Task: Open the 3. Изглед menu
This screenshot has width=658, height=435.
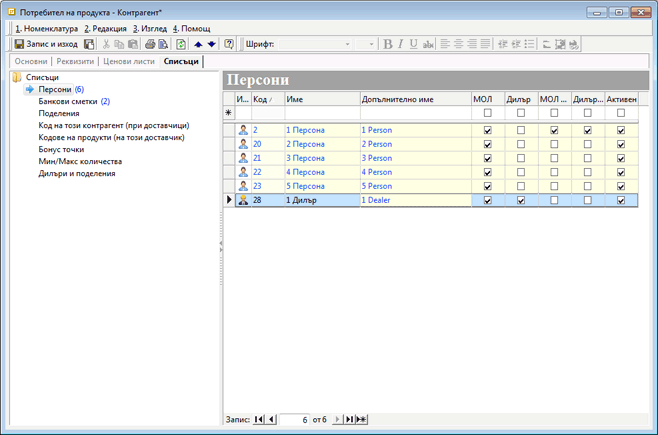Action: (150, 29)
